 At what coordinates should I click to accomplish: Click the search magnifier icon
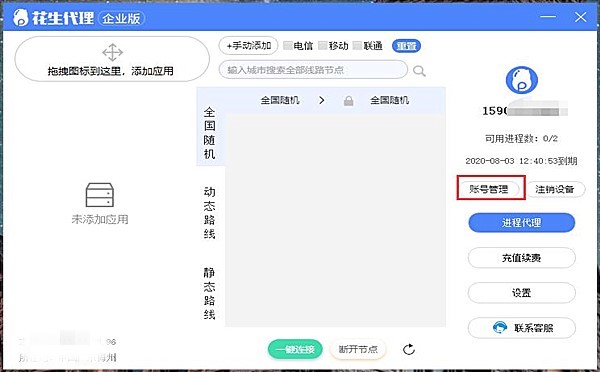[419, 71]
